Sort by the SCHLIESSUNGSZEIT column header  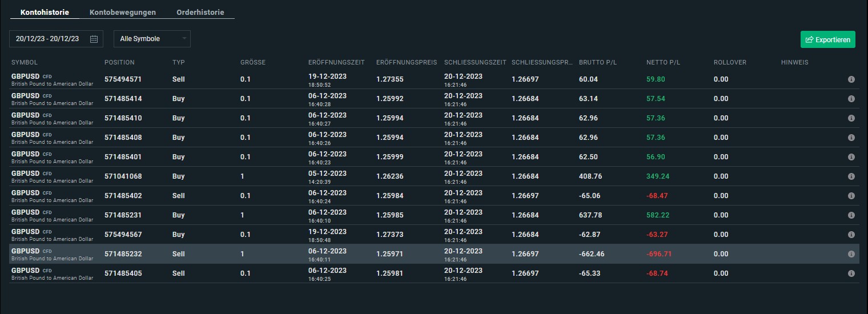[x=475, y=62]
